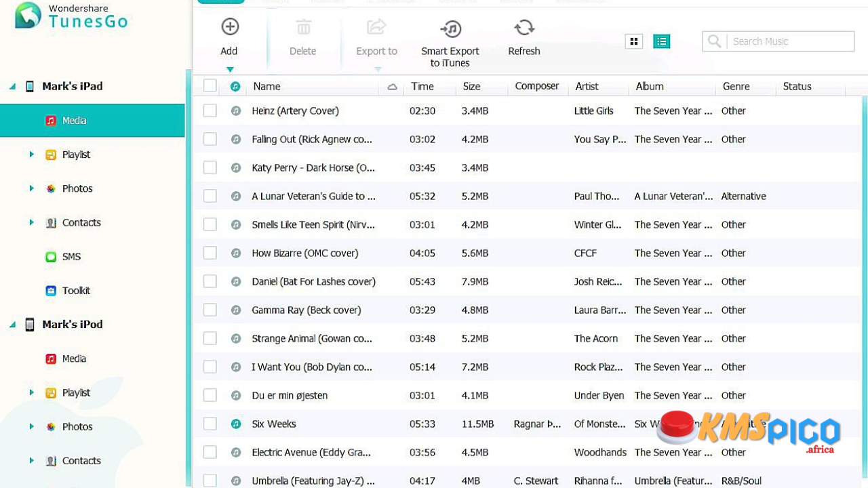Screen dimensions: 868x488
Task: Select song Du er min øjesten
Action: point(290,395)
